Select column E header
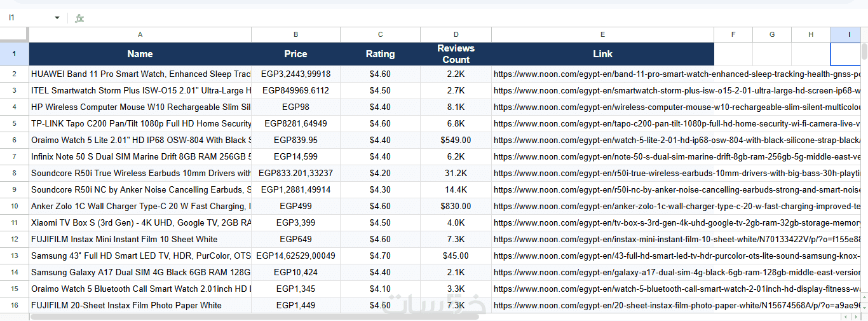Image resolution: width=868 pixels, height=321 pixels. [x=602, y=34]
